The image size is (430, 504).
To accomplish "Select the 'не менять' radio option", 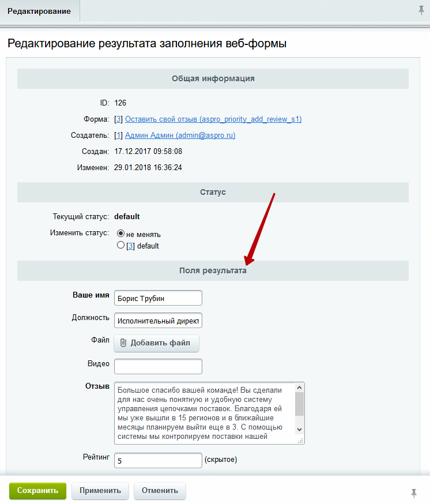I will [121, 233].
